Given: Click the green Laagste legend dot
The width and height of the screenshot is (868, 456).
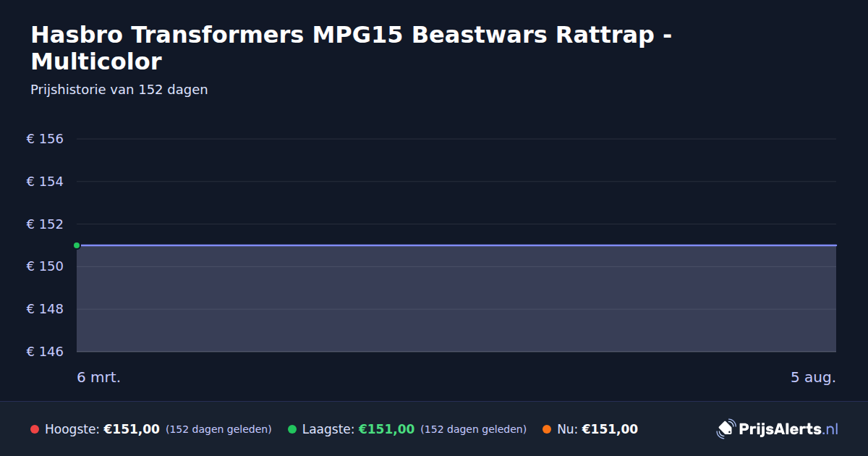Looking at the screenshot, I should coord(292,429).
